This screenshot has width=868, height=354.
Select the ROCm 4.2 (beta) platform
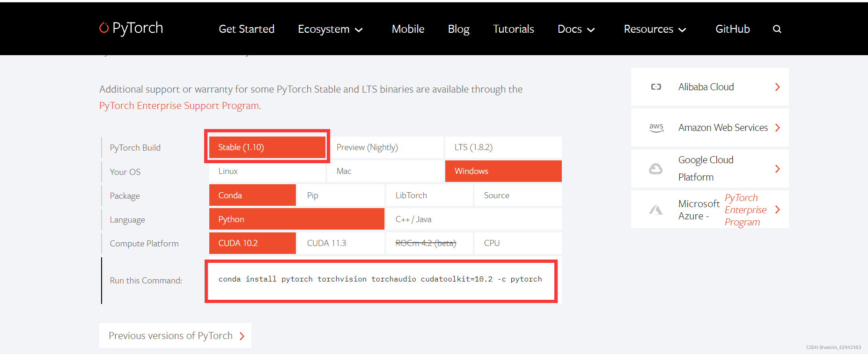[x=429, y=243]
